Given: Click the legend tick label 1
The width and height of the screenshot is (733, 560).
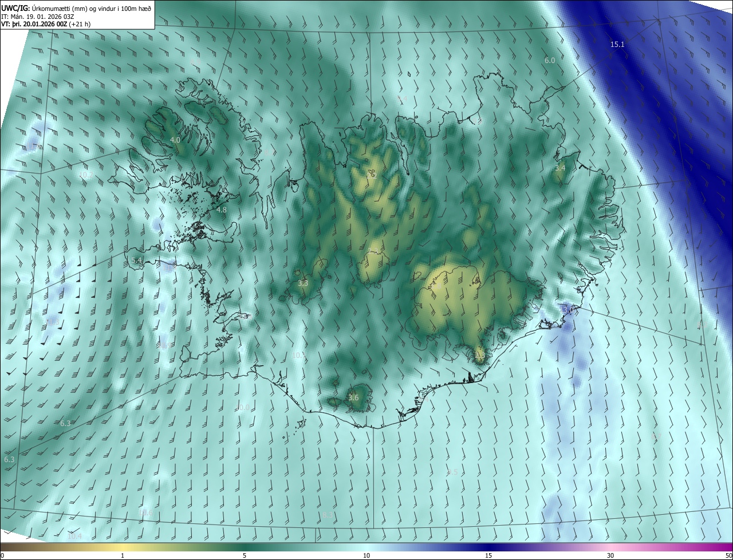Looking at the screenshot, I should click(123, 555).
